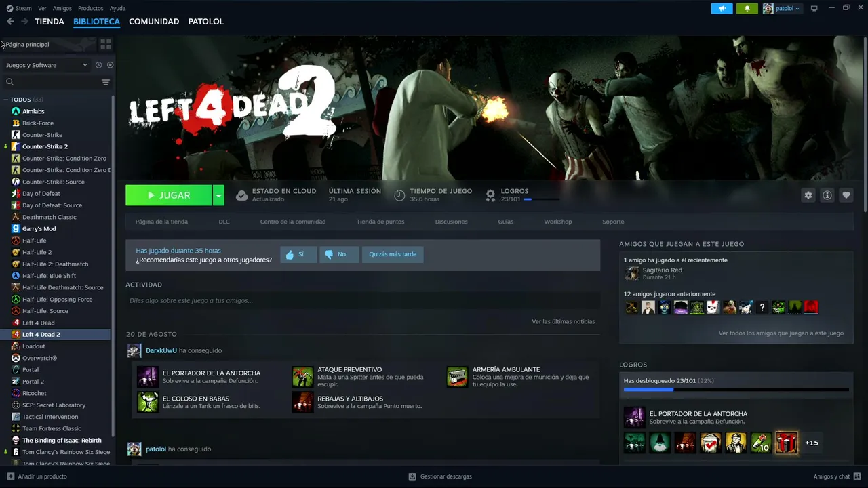Click Ataque Preventivo achievement icon
This screenshot has height=488, width=868.
[302, 377]
